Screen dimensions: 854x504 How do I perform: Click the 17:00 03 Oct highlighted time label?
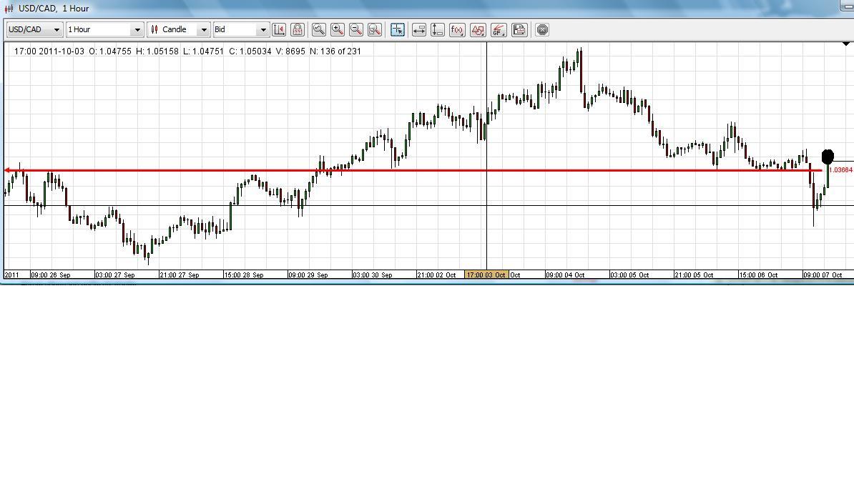point(486,275)
